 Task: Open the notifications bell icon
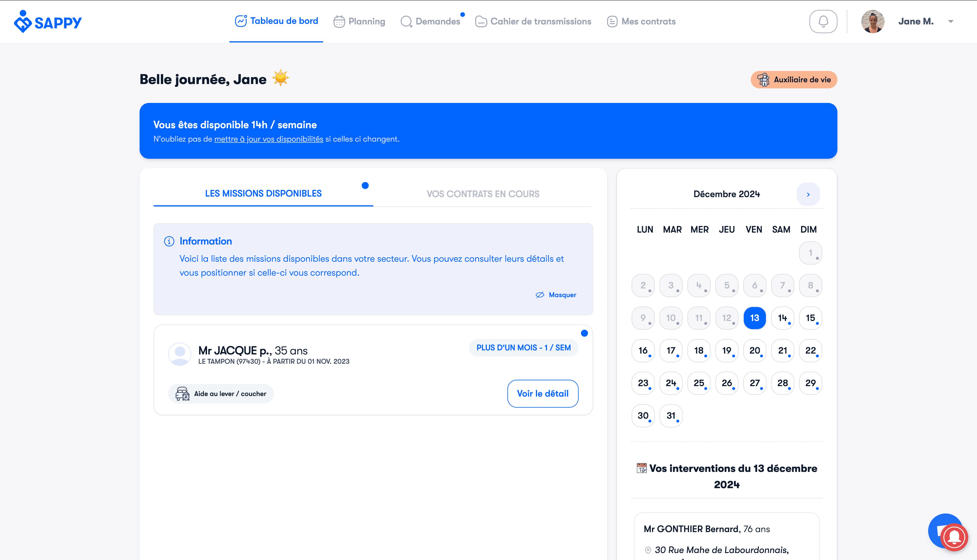coord(823,22)
